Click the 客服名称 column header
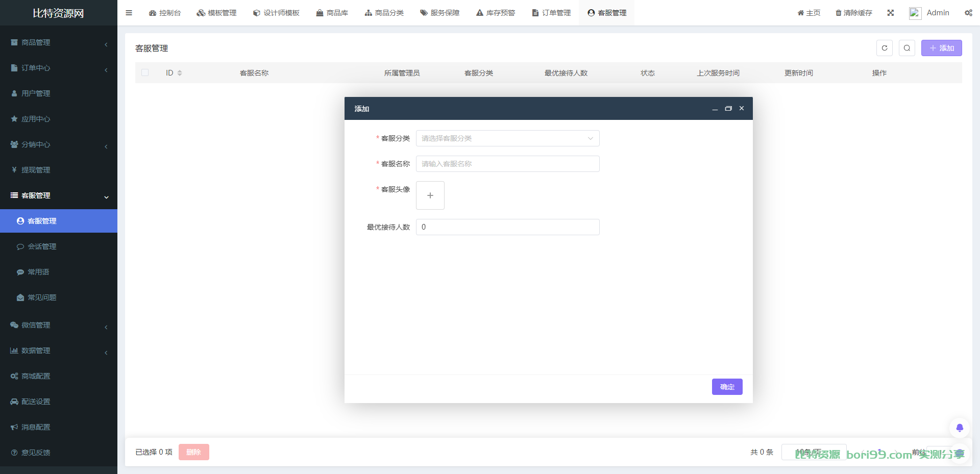Image resolution: width=980 pixels, height=474 pixels. pyautogui.click(x=254, y=73)
